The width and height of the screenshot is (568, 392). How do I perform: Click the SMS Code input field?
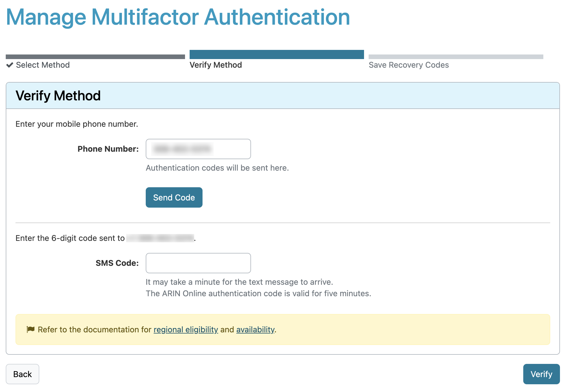coord(199,263)
